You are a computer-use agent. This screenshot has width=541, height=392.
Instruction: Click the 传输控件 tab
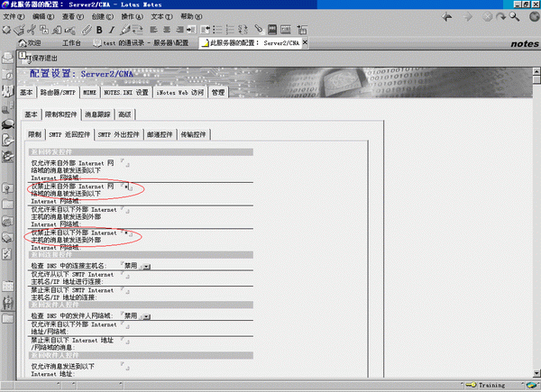(193, 134)
